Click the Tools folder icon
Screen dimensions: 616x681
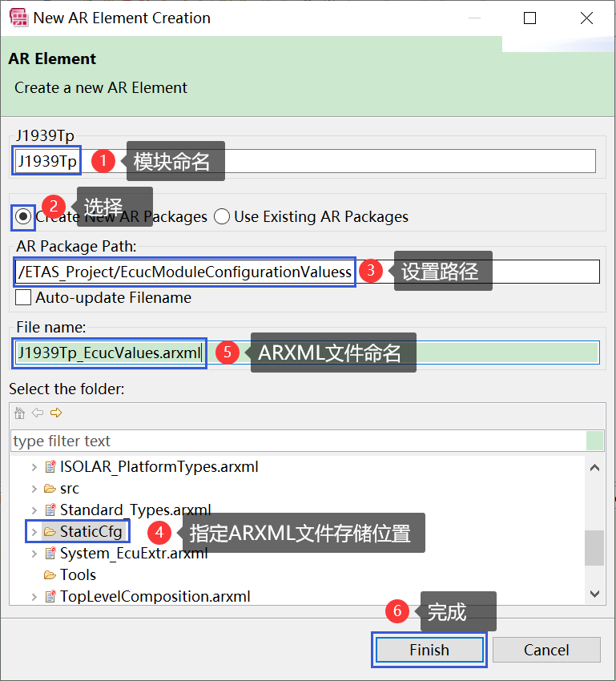point(50,575)
